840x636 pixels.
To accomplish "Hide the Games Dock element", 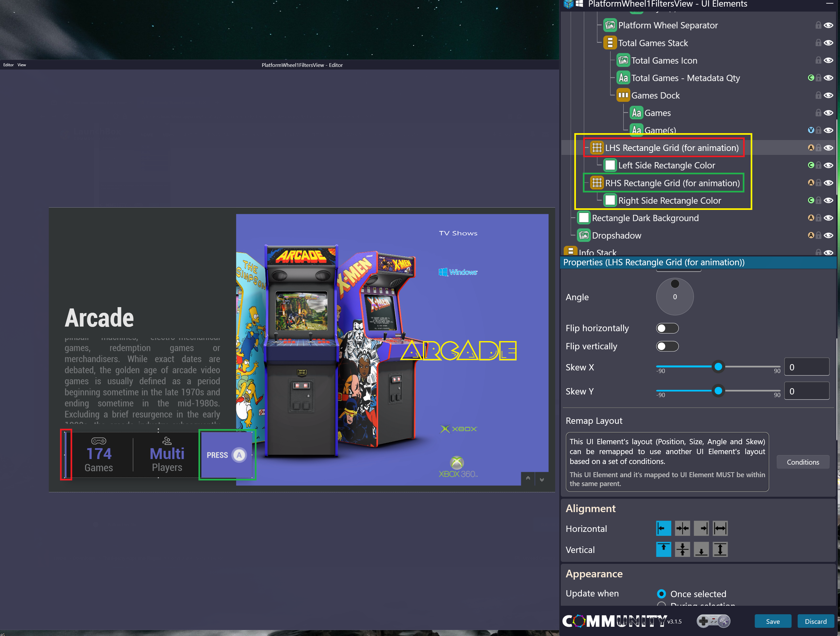I will (x=828, y=95).
